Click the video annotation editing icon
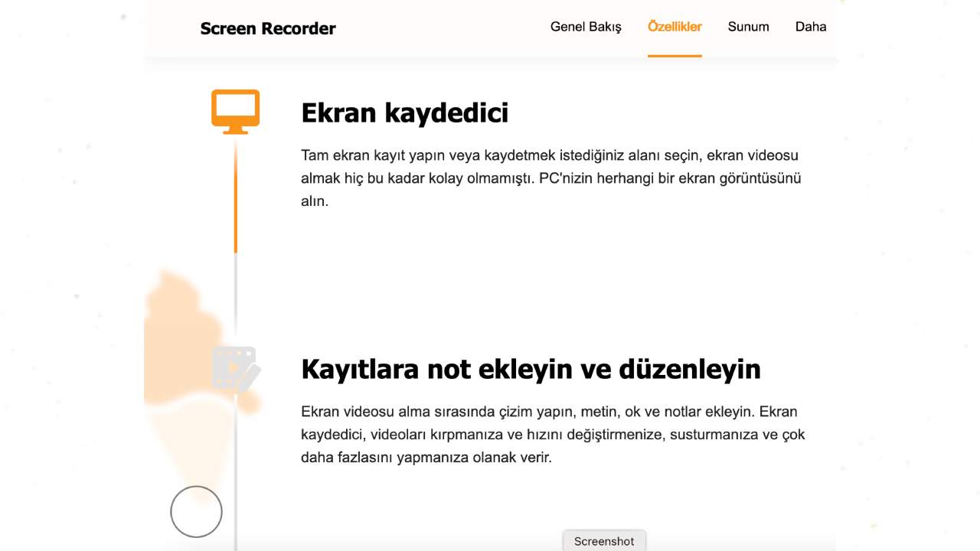 235,367
